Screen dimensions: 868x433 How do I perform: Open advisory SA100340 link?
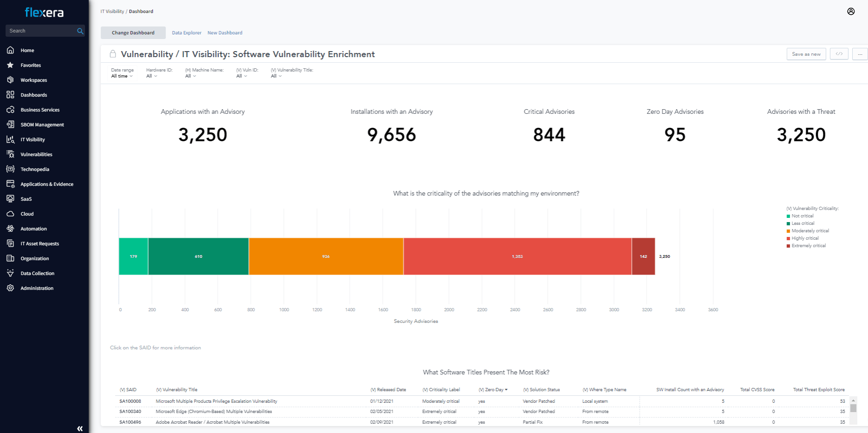[x=130, y=412]
